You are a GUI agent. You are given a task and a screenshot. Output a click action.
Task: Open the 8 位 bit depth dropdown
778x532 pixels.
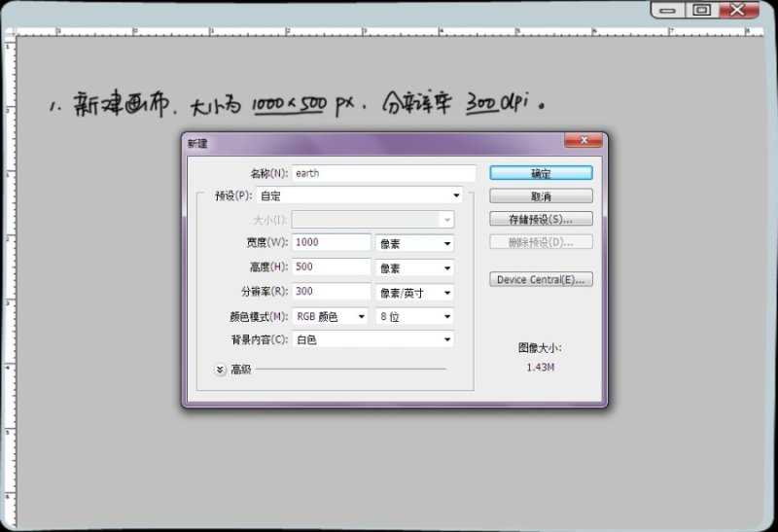point(414,317)
